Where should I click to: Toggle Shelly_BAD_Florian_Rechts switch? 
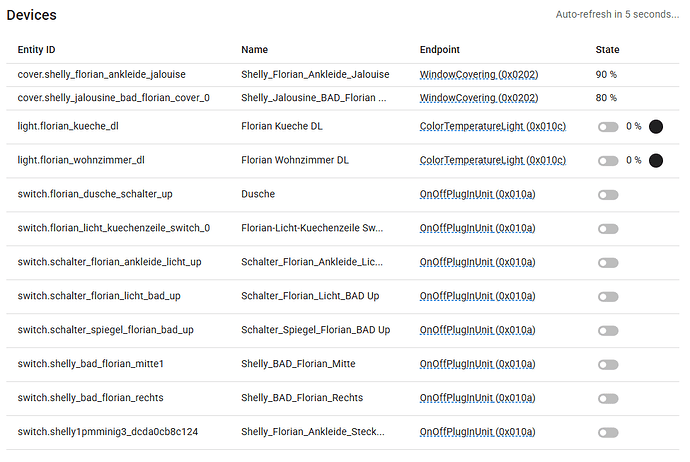point(608,399)
